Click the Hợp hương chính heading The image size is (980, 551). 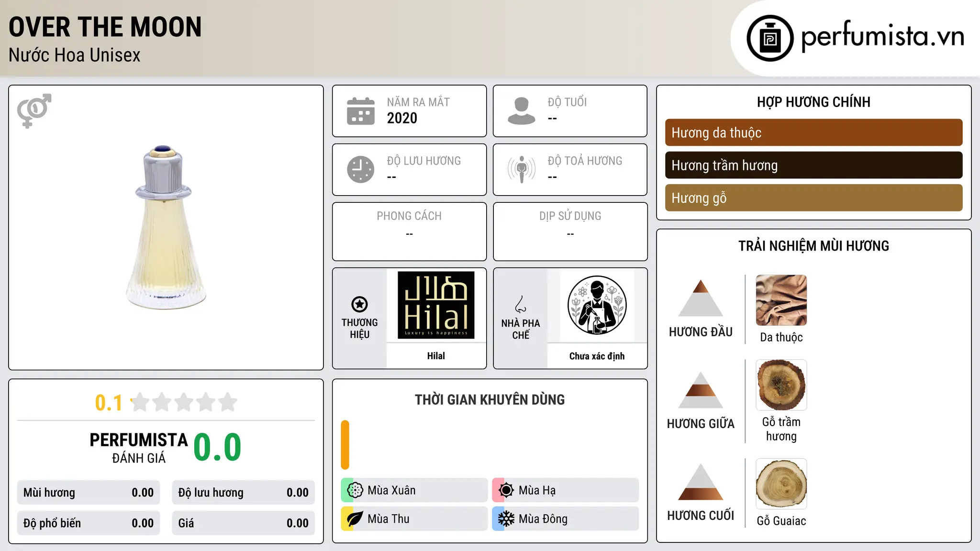813,102
